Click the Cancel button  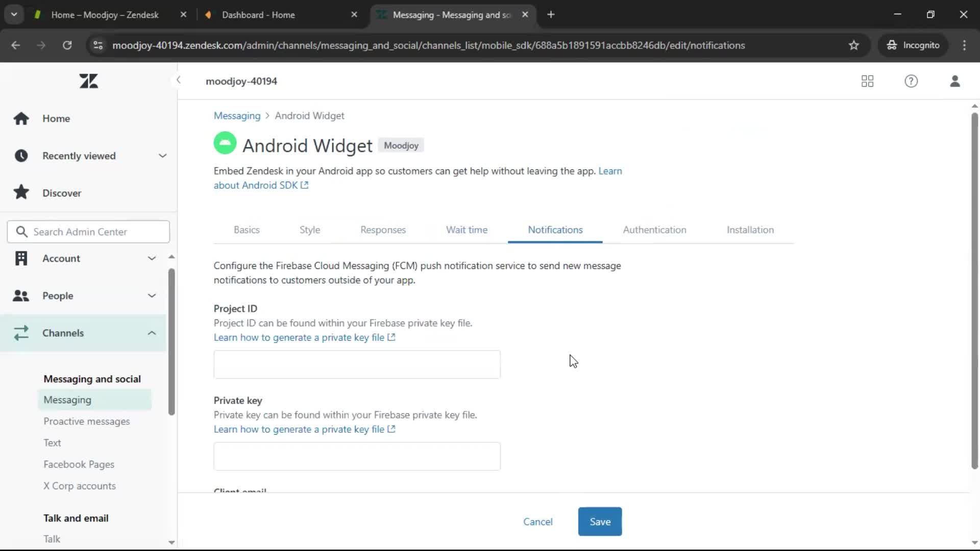tap(537, 521)
